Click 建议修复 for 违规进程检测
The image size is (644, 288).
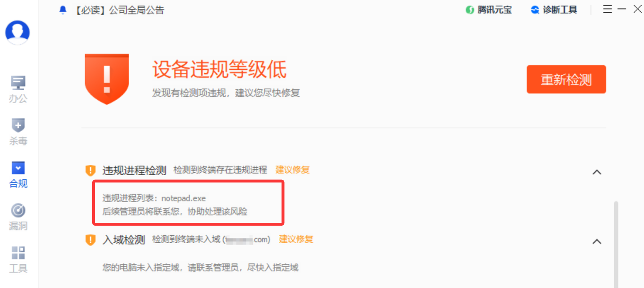coord(293,169)
